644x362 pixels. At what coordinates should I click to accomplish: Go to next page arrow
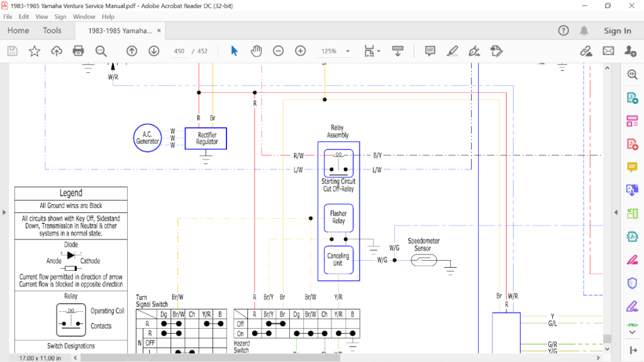153,51
